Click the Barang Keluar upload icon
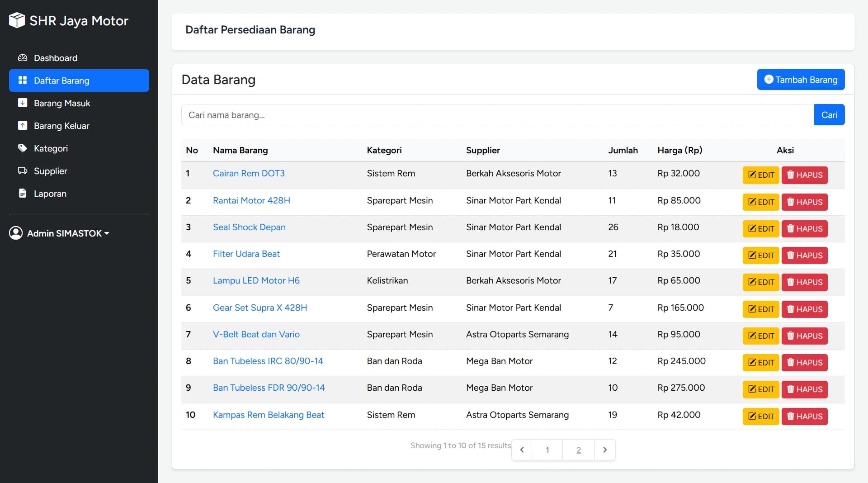The height and width of the screenshot is (483, 868). tap(23, 125)
